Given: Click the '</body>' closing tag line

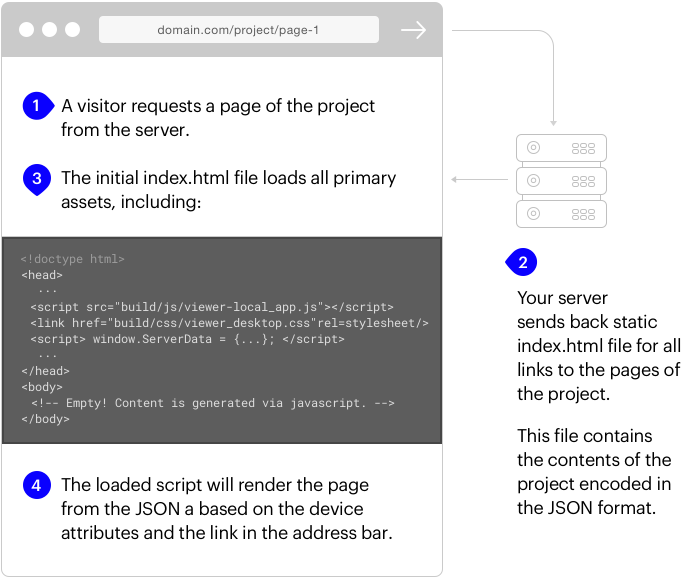Looking at the screenshot, I should (46, 419).
